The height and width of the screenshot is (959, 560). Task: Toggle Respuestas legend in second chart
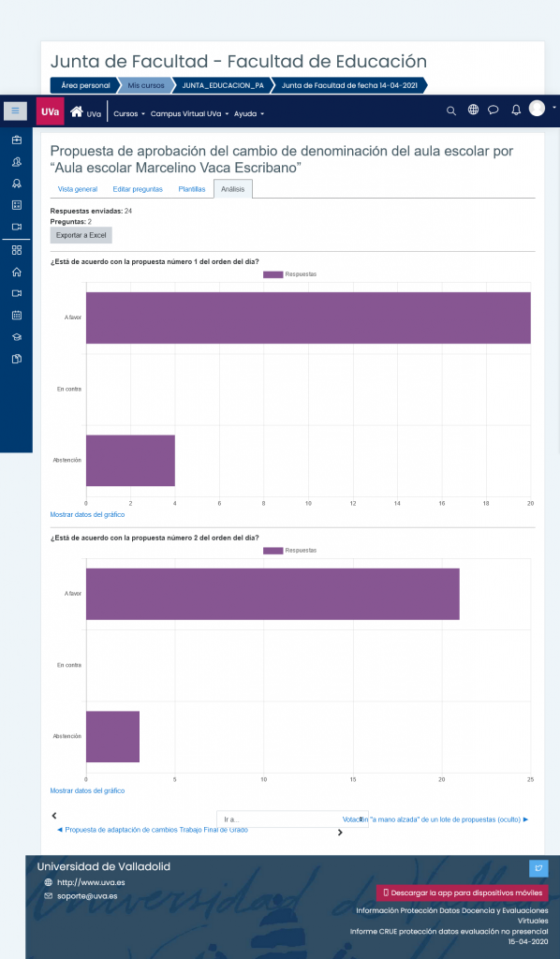point(289,551)
